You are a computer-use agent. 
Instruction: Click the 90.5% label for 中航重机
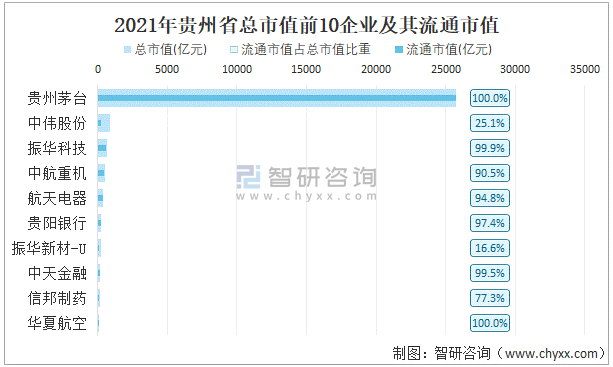click(x=490, y=173)
